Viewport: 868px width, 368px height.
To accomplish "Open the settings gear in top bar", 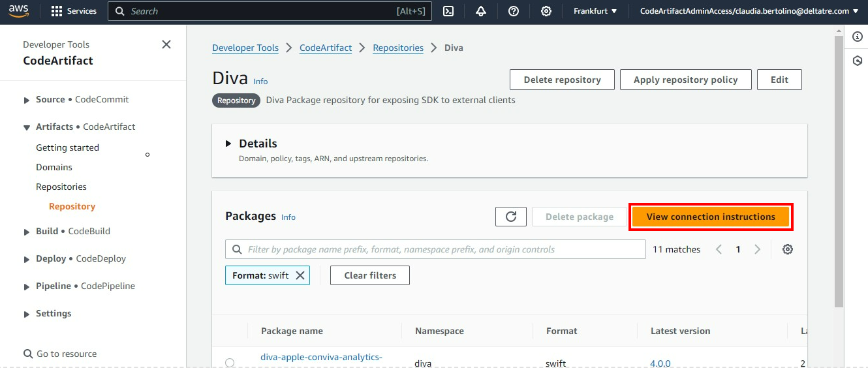I will [x=546, y=11].
